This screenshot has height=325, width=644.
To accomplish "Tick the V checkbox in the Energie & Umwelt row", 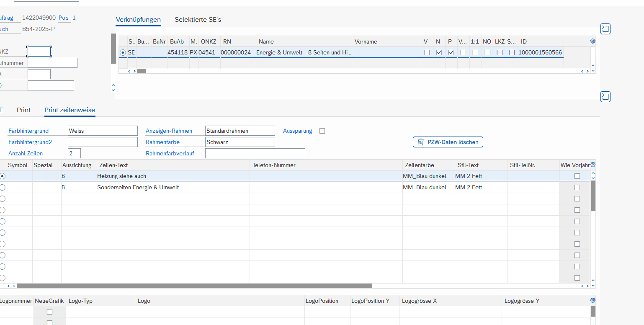I will coord(427,53).
